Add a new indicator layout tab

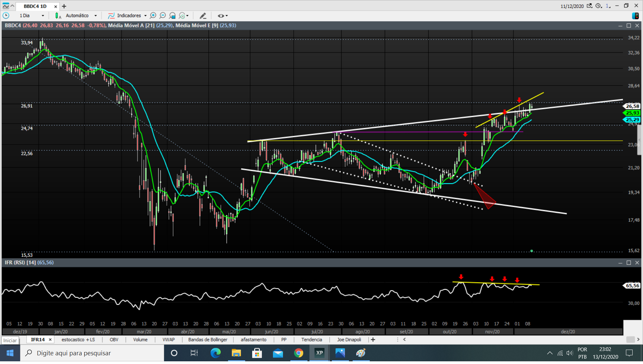pyautogui.click(x=373, y=340)
